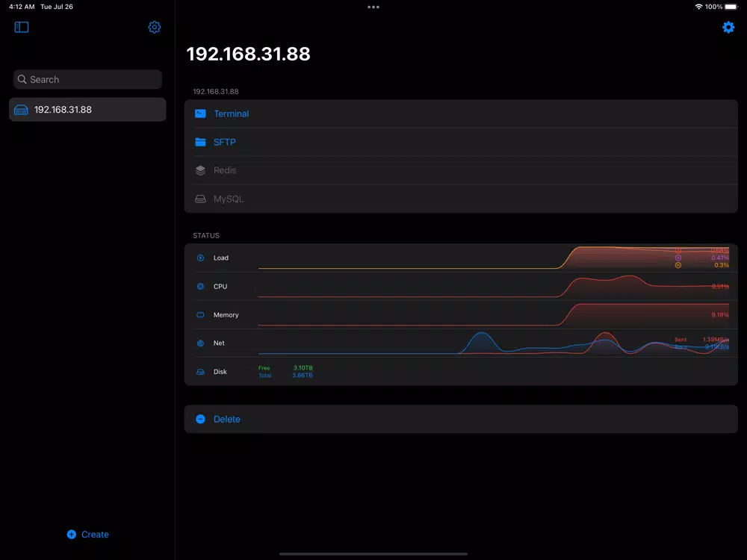This screenshot has width=747, height=560.
Task: Click the Sent label in Net row
Action: pyautogui.click(x=681, y=340)
